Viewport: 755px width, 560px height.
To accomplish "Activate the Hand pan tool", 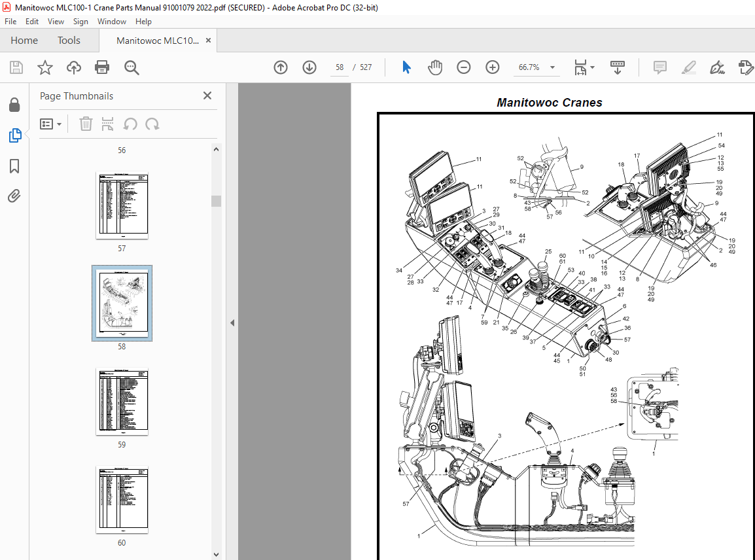I will coord(435,67).
